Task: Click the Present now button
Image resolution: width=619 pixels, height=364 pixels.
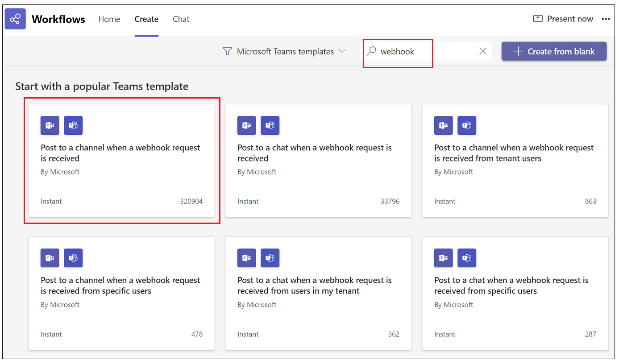Action: pyautogui.click(x=563, y=19)
